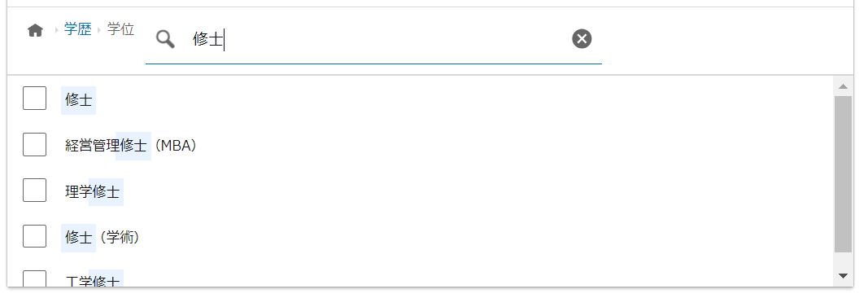Viewport: 868px width, 298px height.
Task: Enable the 理学修士 checkbox
Action: pyautogui.click(x=34, y=191)
